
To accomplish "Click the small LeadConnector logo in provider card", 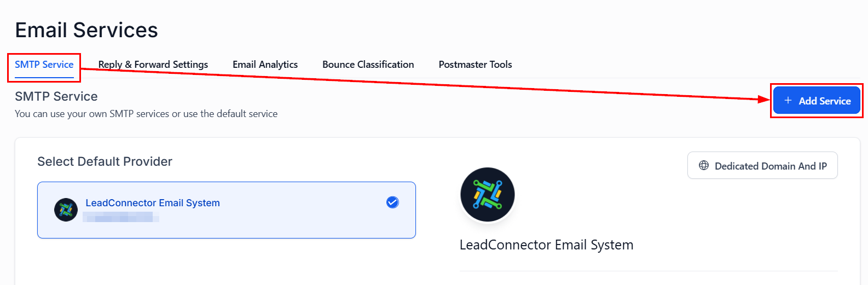I will point(66,210).
